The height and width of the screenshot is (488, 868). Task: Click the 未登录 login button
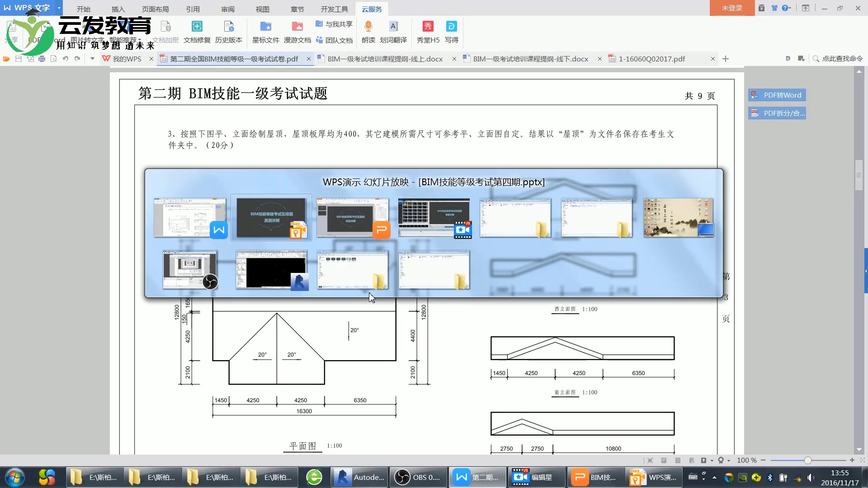coord(731,8)
